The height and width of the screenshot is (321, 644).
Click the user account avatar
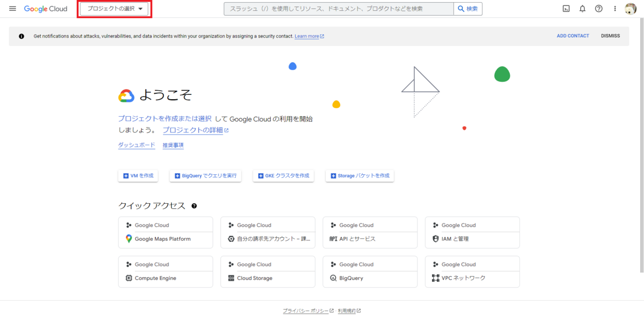[631, 9]
